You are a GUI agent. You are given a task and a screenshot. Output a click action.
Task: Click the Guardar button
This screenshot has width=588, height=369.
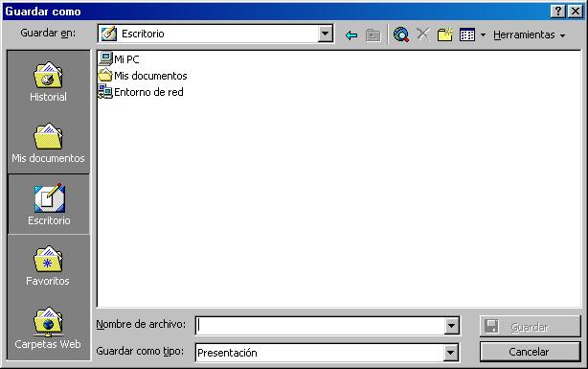(x=530, y=327)
